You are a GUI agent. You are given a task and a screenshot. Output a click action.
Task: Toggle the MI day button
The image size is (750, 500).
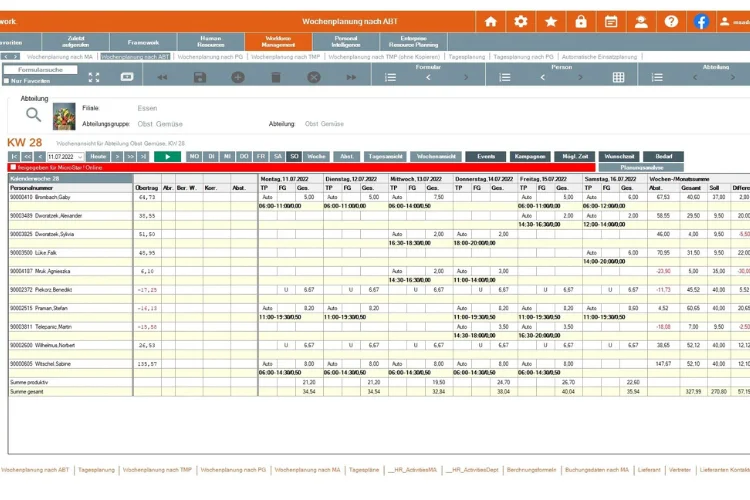pos(228,156)
